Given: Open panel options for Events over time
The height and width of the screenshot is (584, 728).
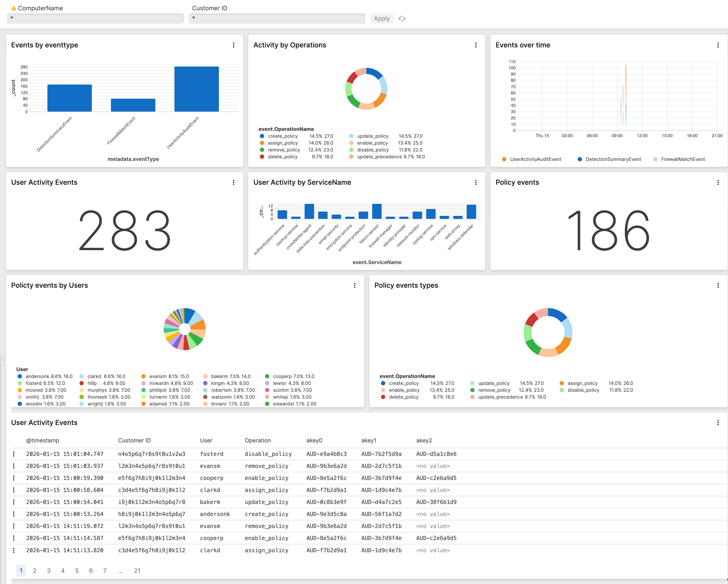Looking at the screenshot, I should coord(718,45).
